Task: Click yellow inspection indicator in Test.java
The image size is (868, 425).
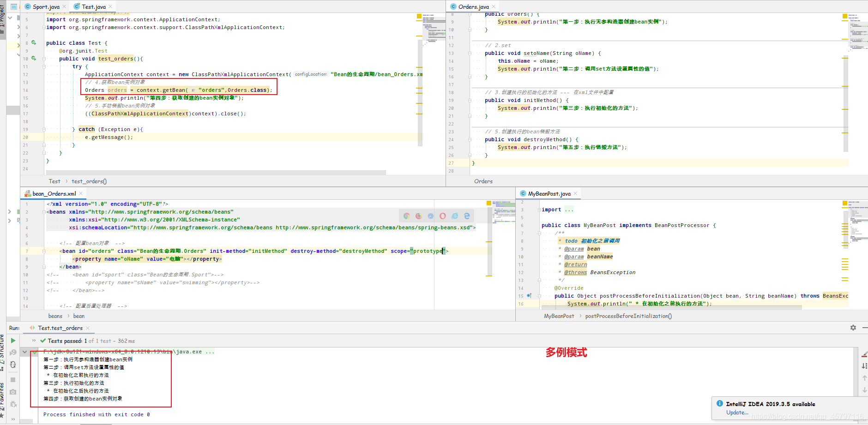Action: tap(419, 16)
